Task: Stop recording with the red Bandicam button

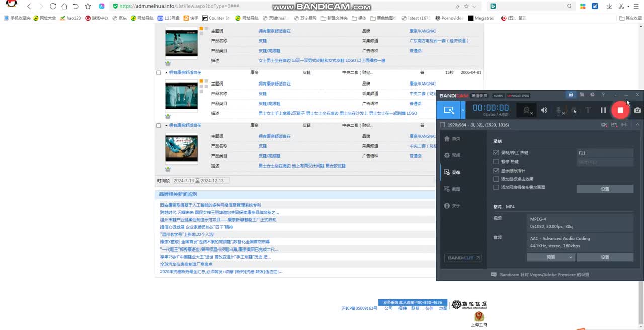Action: coord(620,110)
